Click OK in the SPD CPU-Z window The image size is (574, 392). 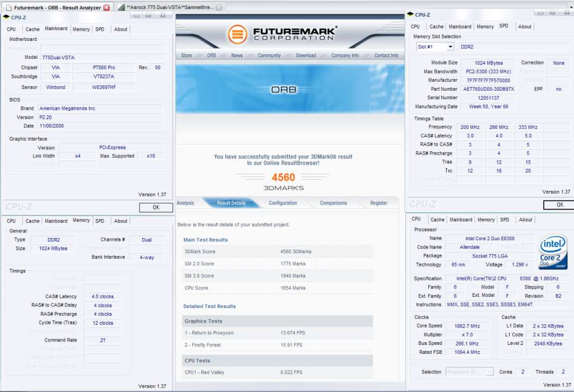(x=559, y=205)
